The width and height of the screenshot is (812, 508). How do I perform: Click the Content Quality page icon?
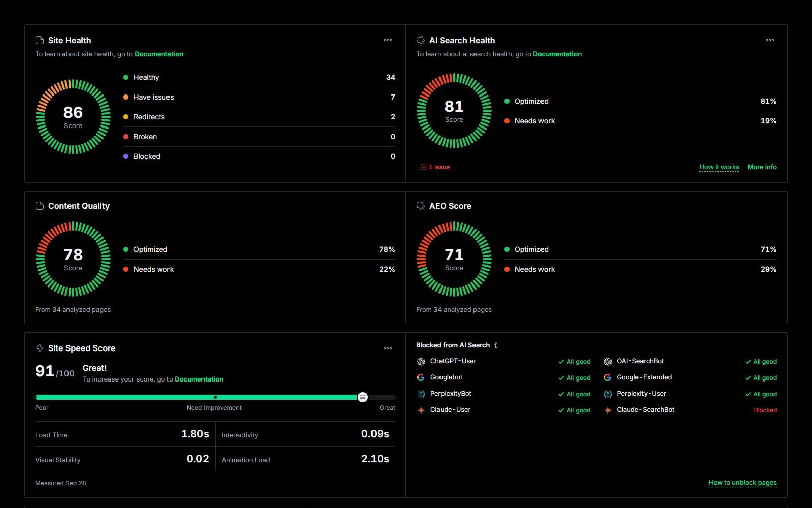pyautogui.click(x=39, y=206)
